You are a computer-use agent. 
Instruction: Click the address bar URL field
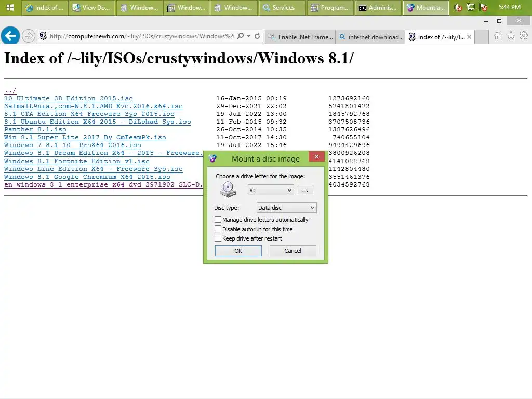[x=142, y=36]
